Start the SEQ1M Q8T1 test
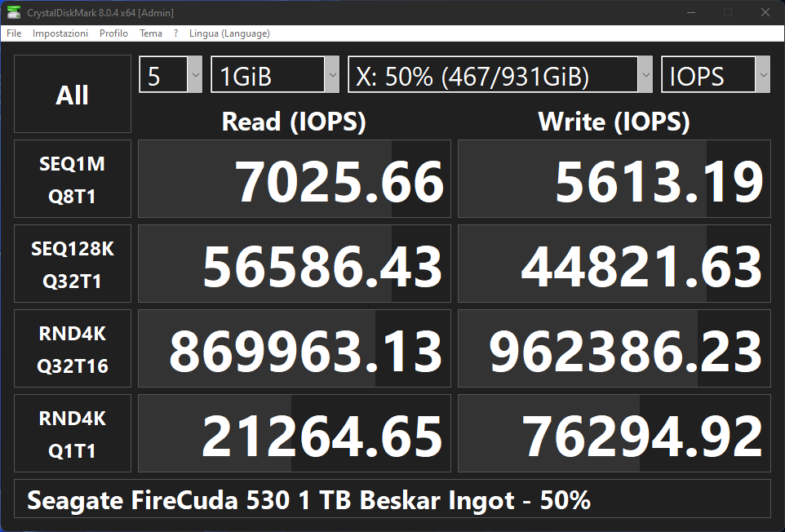The height and width of the screenshot is (532, 785). point(73,180)
